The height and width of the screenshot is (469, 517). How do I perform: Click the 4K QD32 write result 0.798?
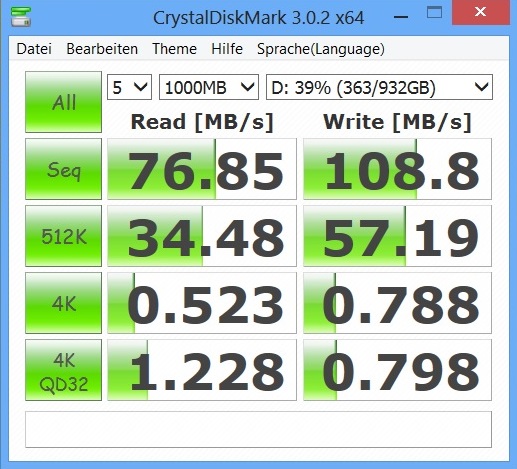[397, 370]
